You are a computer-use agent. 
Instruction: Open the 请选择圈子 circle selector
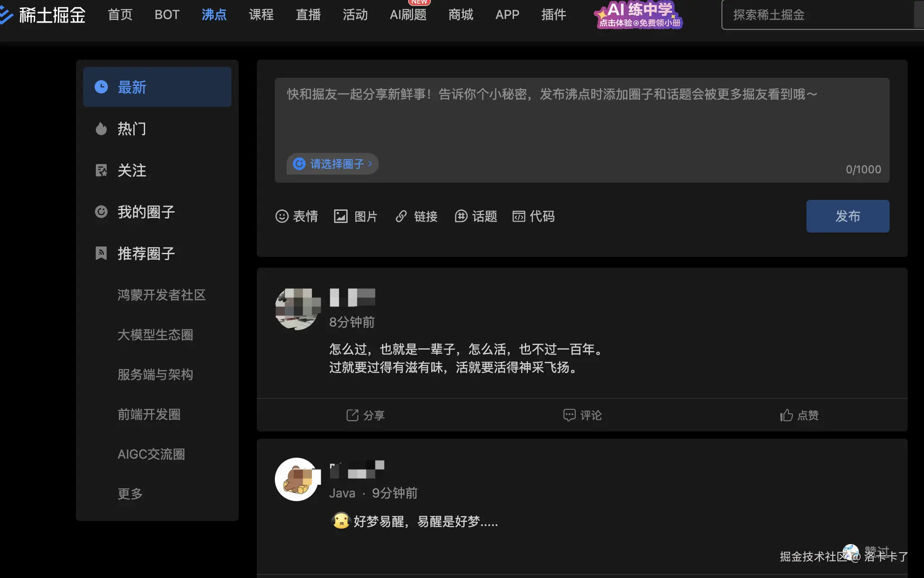332,164
